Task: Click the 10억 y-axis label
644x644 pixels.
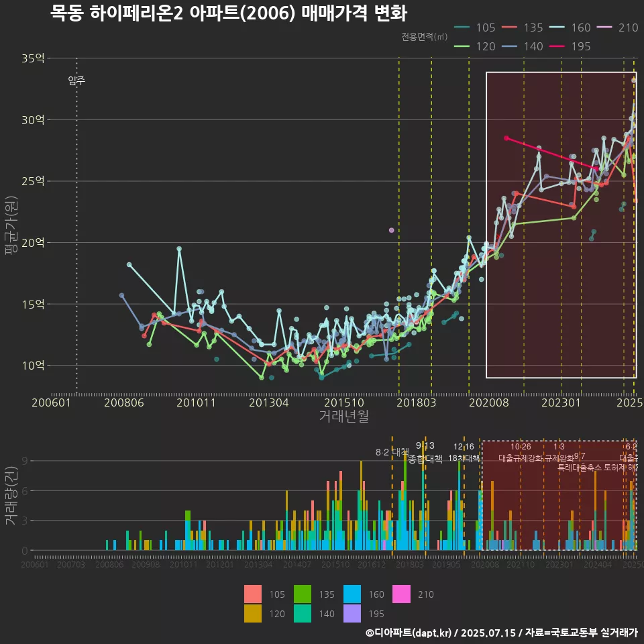Action: (33, 366)
